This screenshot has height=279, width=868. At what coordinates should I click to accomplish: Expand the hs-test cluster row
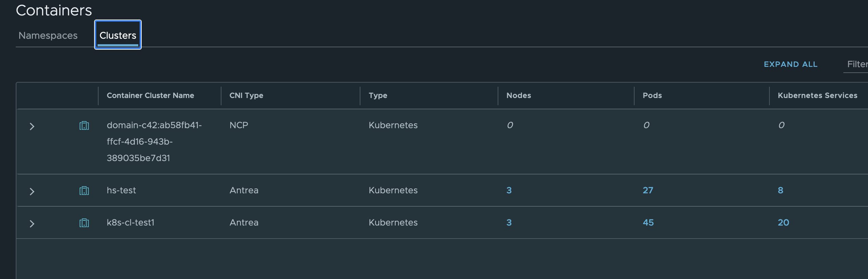[x=32, y=191]
